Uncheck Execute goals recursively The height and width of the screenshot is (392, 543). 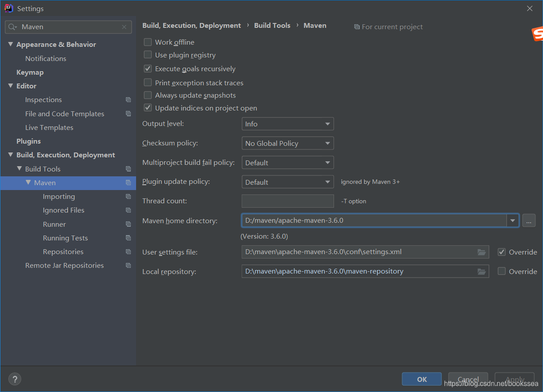pos(148,69)
